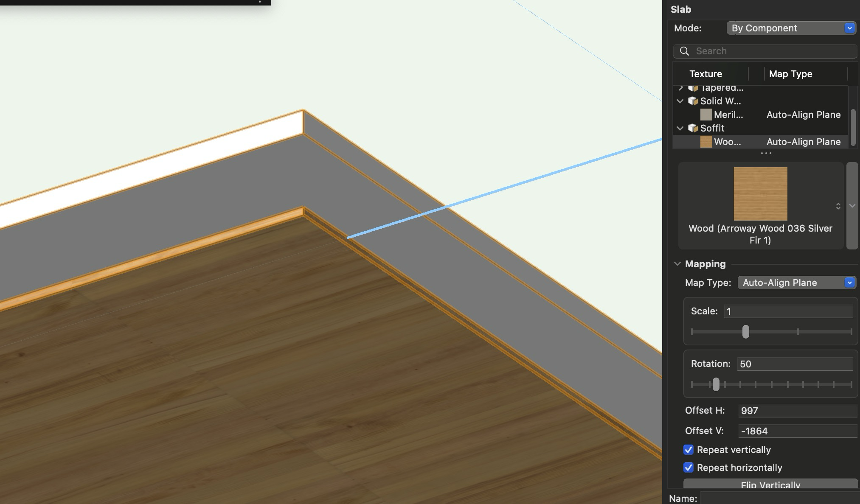860x504 pixels.
Task: Click the Soffit component cube icon
Action: 693,128
